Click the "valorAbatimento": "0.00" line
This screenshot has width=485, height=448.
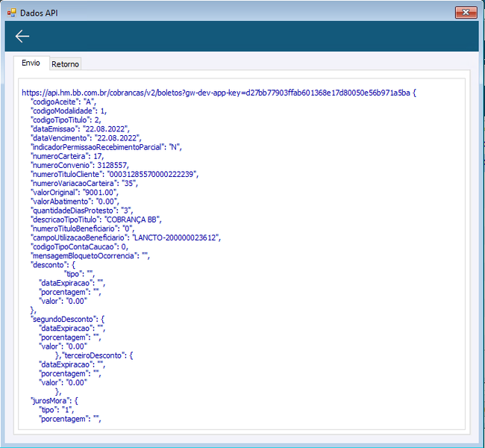click(x=75, y=202)
